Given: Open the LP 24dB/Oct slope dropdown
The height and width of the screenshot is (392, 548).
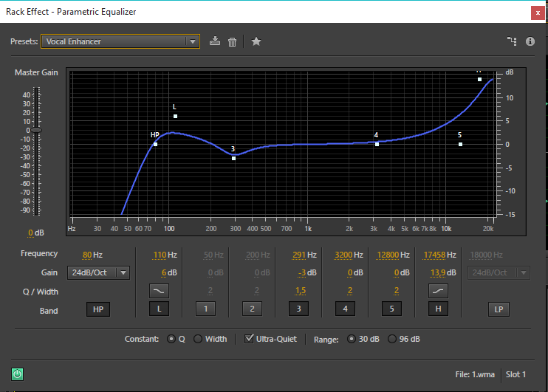Looking at the screenshot, I should (499, 272).
